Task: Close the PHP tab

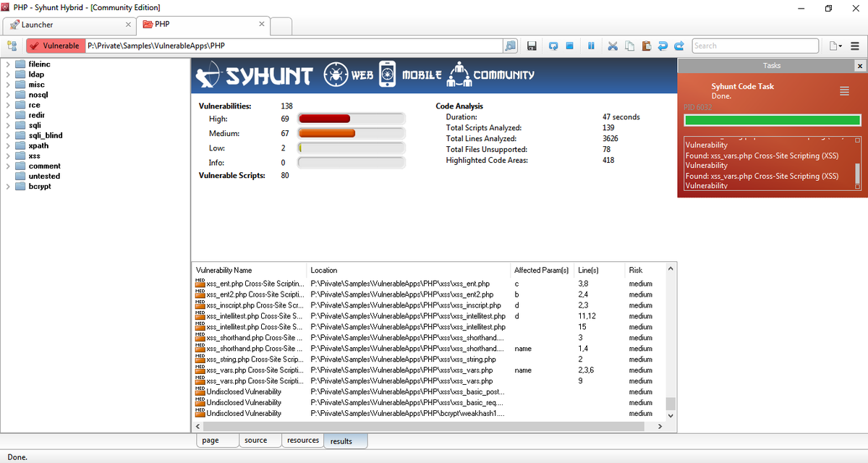Action: (261, 25)
